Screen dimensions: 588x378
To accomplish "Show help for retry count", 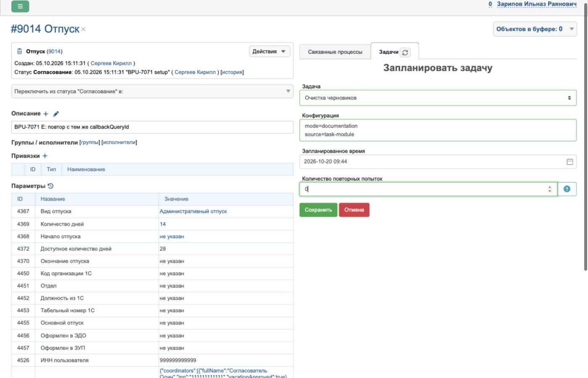I will tap(567, 189).
